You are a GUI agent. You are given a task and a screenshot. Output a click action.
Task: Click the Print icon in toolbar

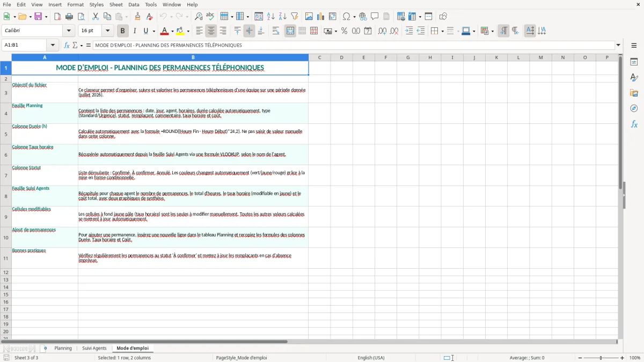(x=69, y=17)
